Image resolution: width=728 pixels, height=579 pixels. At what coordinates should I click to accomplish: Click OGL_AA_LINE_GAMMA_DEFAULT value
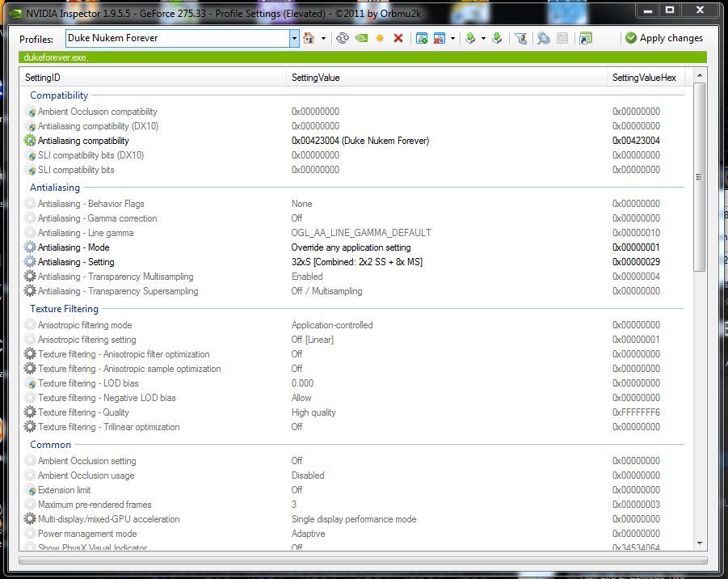(x=361, y=233)
